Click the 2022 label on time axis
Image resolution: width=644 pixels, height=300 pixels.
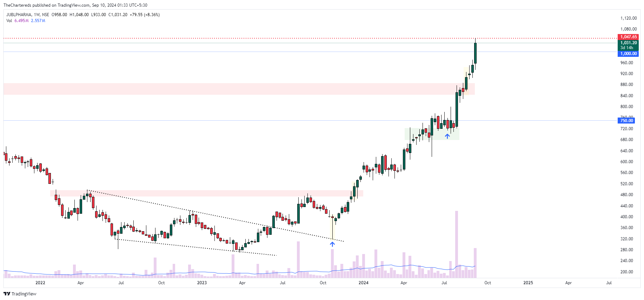(40, 283)
